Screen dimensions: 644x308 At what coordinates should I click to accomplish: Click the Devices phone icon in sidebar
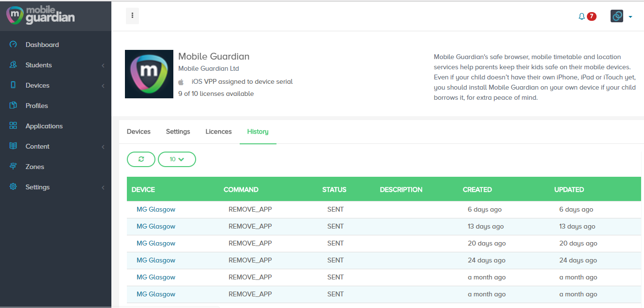coord(14,85)
